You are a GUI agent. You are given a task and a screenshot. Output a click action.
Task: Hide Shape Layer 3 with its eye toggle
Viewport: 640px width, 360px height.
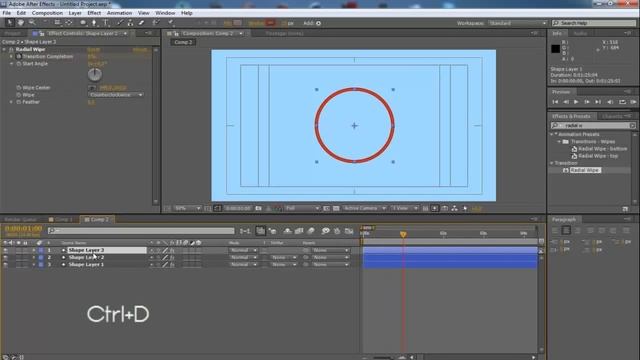tap(5, 250)
